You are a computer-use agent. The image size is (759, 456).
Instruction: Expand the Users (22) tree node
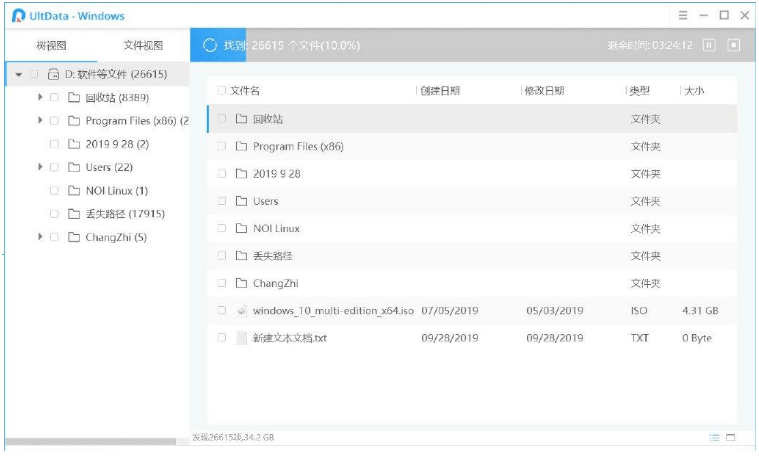click(x=40, y=167)
